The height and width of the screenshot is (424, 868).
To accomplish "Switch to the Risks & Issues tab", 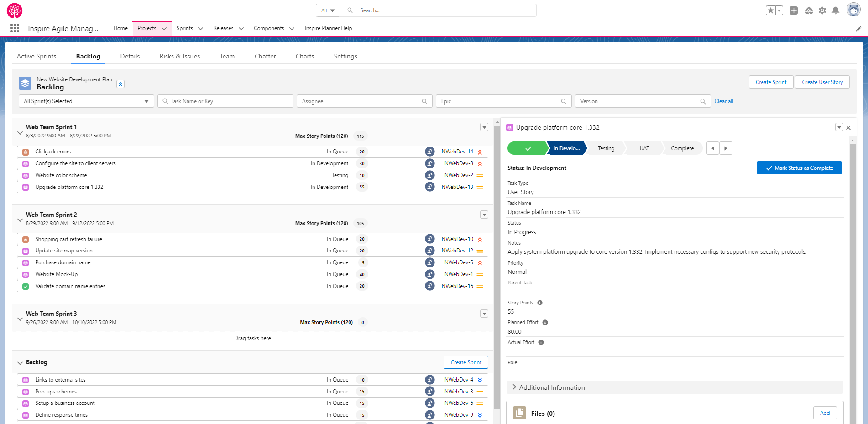I will tap(179, 56).
